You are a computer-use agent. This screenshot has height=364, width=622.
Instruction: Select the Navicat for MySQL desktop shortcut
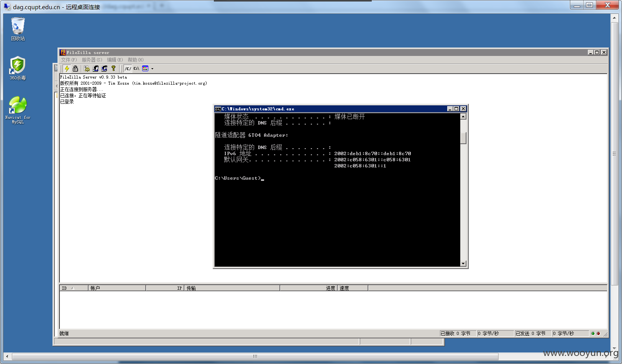[18, 110]
